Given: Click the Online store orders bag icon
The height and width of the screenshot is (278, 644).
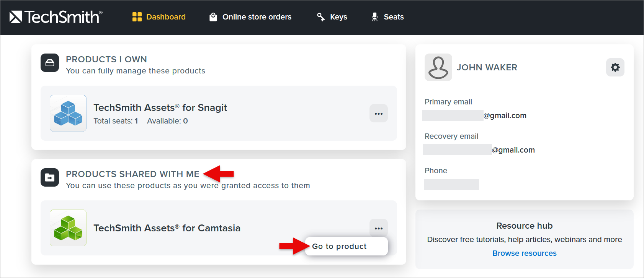Looking at the screenshot, I should 213,17.
